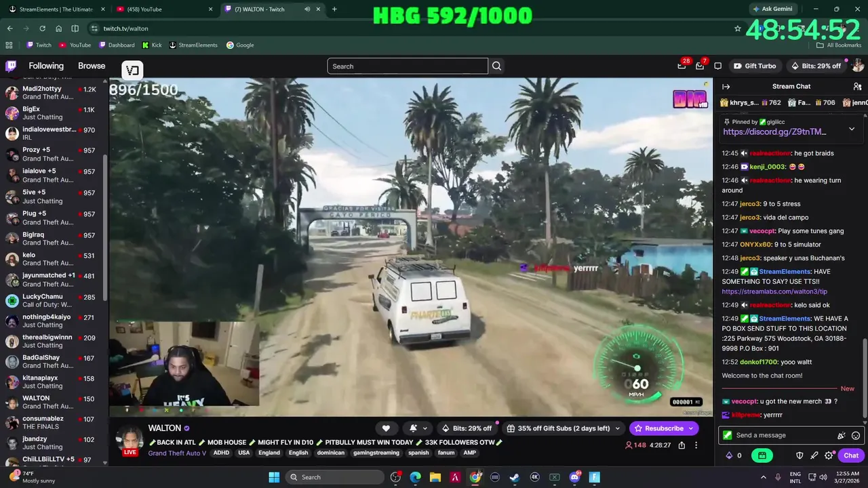Image resolution: width=868 pixels, height=488 pixels.
Task: Click the Bits: 29% off header button
Action: pyautogui.click(x=816, y=66)
